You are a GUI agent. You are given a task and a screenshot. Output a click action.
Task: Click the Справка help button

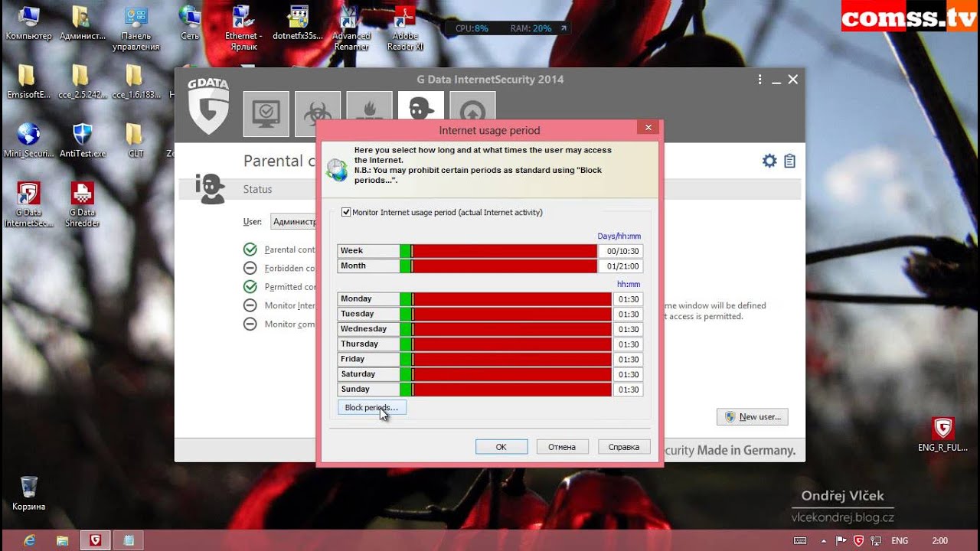[624, 447]
